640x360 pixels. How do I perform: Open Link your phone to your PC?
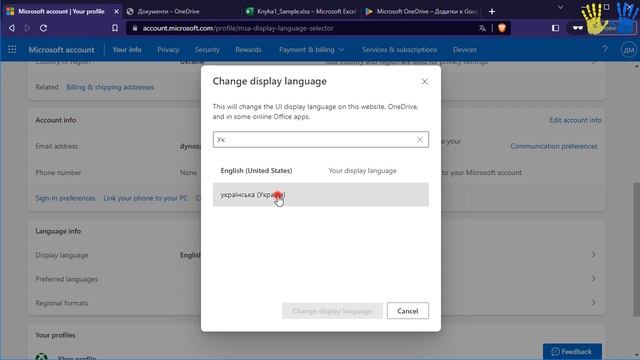pyautogui.click(x=146, y=198)
